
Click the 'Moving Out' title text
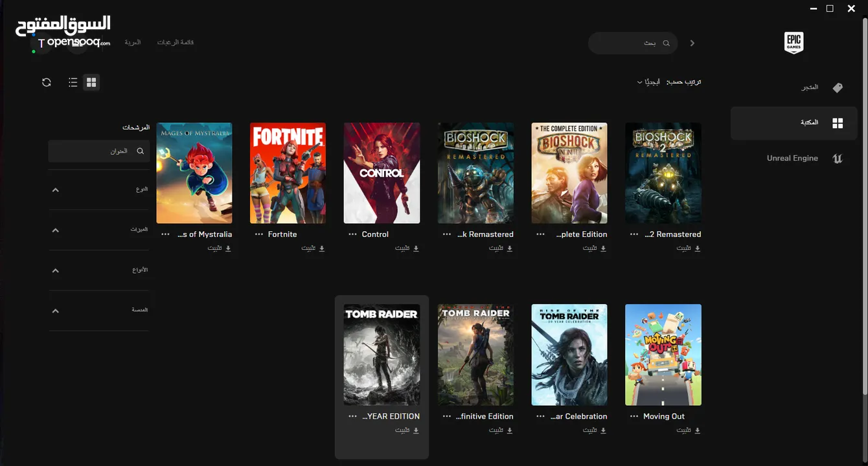coord(664,416)
